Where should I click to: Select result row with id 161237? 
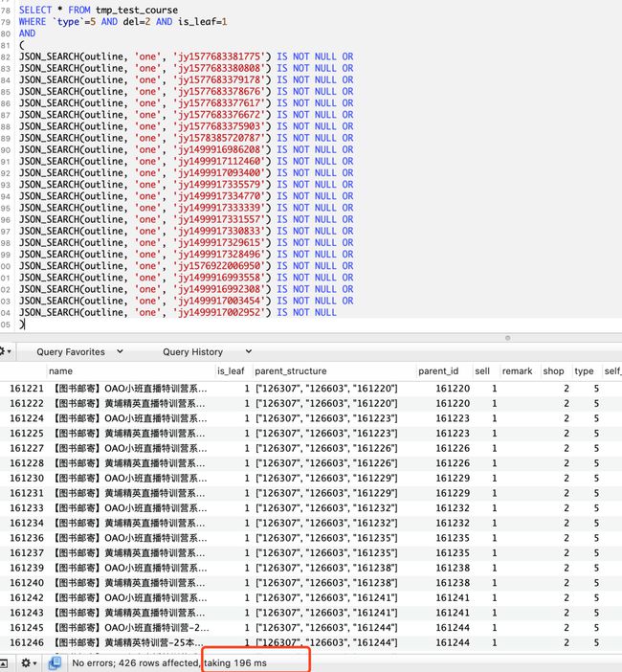pos(311,553)
